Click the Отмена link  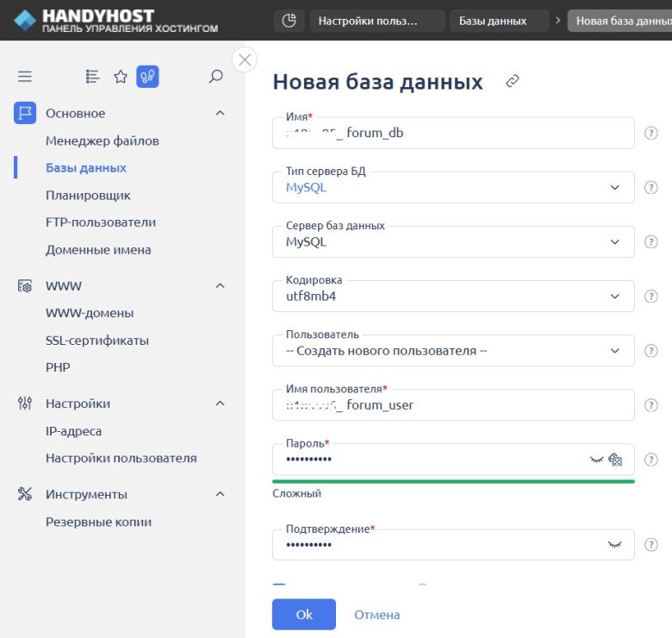(376, 615)
